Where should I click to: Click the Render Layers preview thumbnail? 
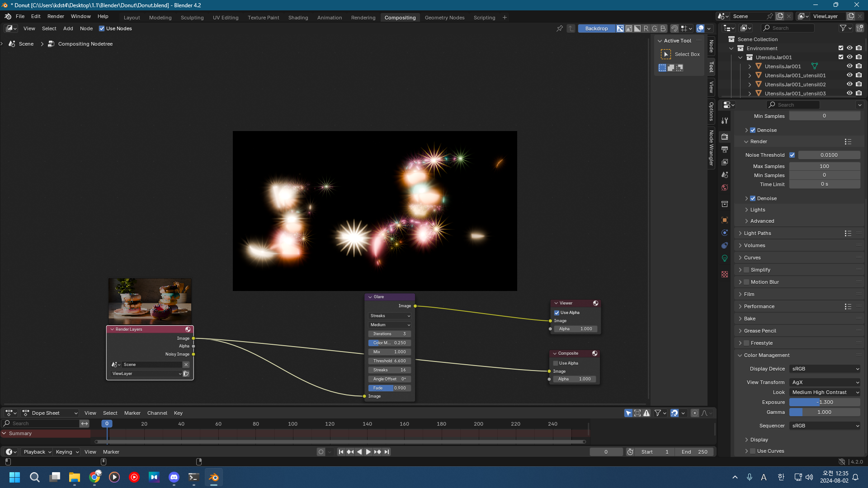[150, 301]
